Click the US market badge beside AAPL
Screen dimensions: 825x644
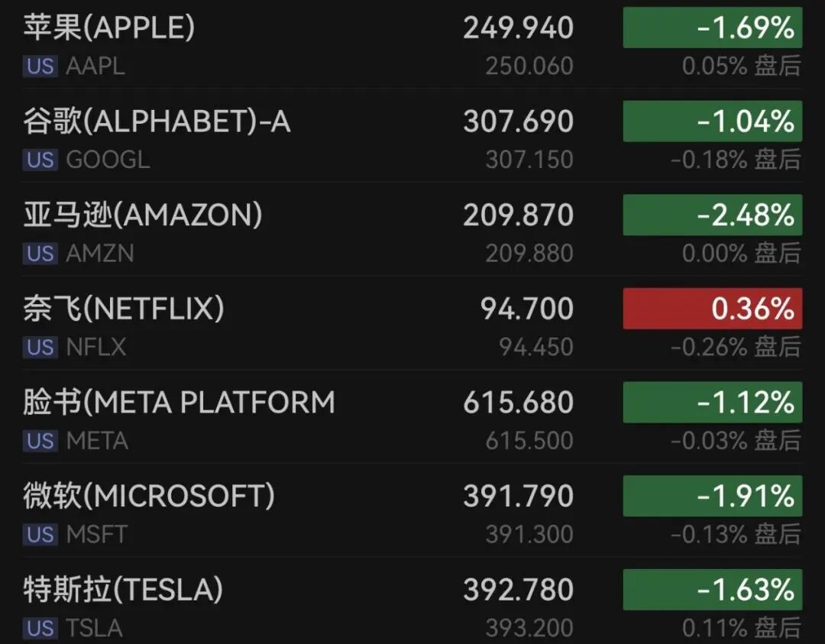(x=40, y=66)
